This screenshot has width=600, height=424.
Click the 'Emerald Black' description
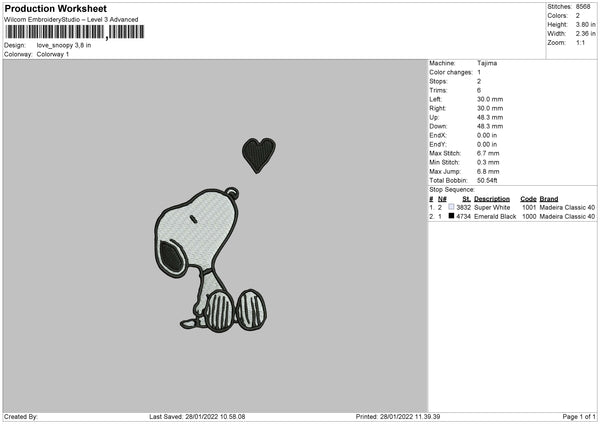coord(495,217)
